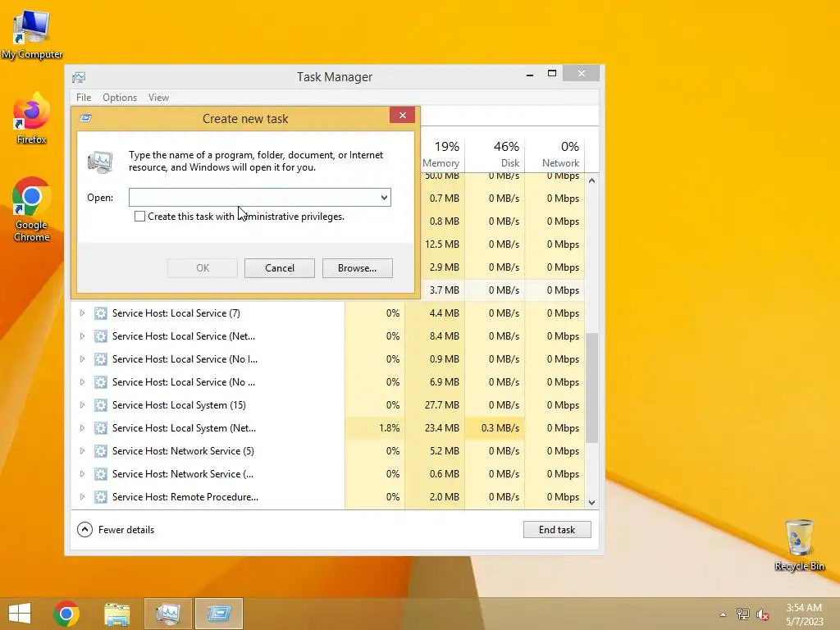Click the muted volume tray icon
The height and width of the screenshot is (630, 840).
pos(763,614)
